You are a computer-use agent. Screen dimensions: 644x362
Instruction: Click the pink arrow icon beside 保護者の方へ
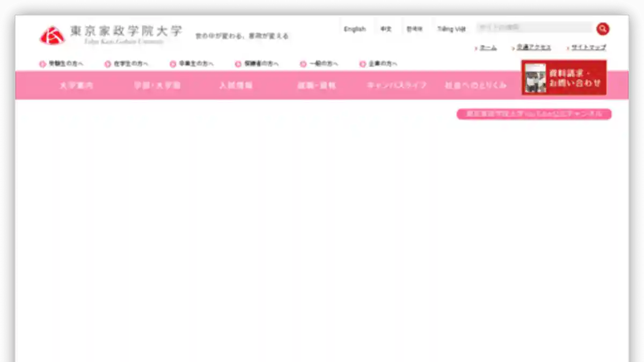tap(238, 64)
